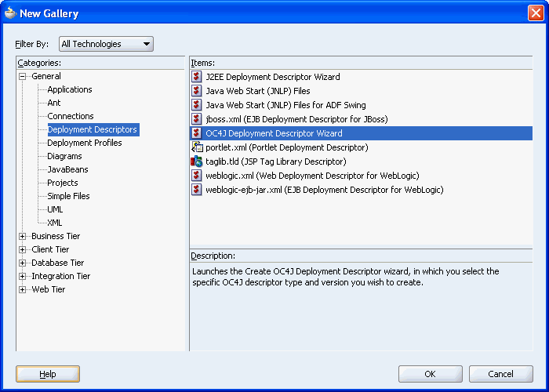Viewport: 549px width, 392px height.
Task: Confirm with the OK button
Action: tap(430, 374)
